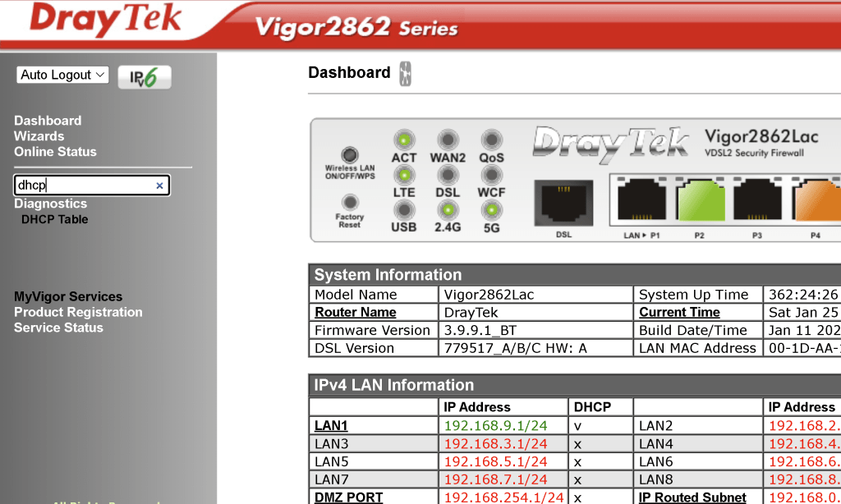Click the LAN P3 port image
This screenshot has height=504, width=841.
click(x=757, y=199)
